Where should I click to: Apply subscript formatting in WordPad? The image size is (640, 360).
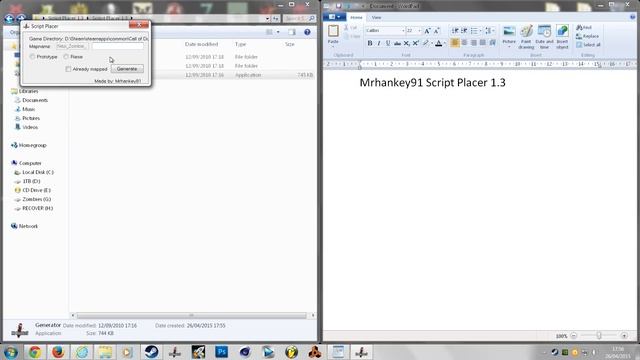click(x=407, y=43)
